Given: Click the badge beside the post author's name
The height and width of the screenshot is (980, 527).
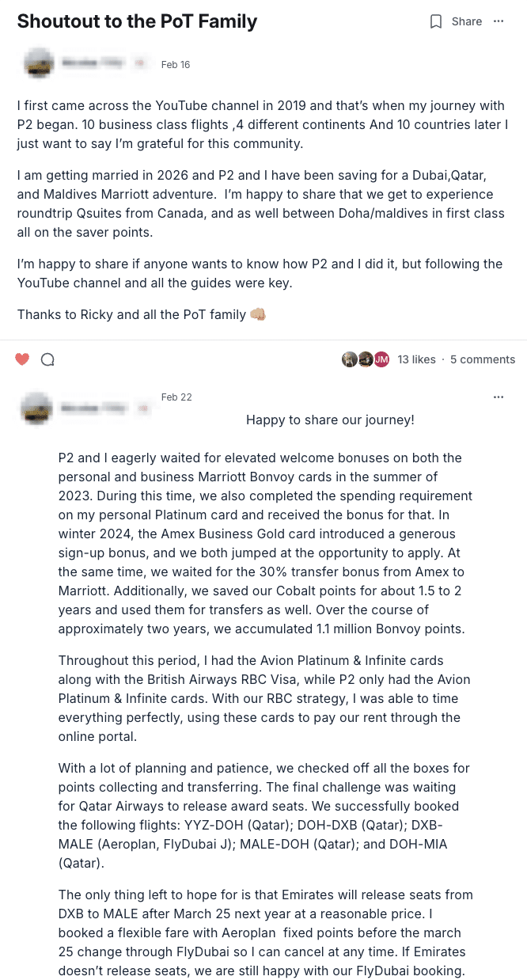Looking at the screenshot, I should click(x=141, y=63).
